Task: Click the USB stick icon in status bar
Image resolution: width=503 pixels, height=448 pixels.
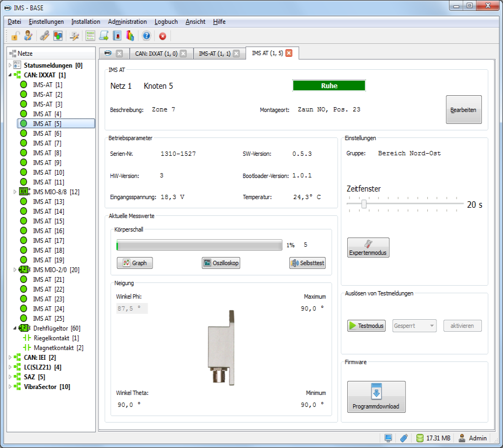Action: coord(403,438)
